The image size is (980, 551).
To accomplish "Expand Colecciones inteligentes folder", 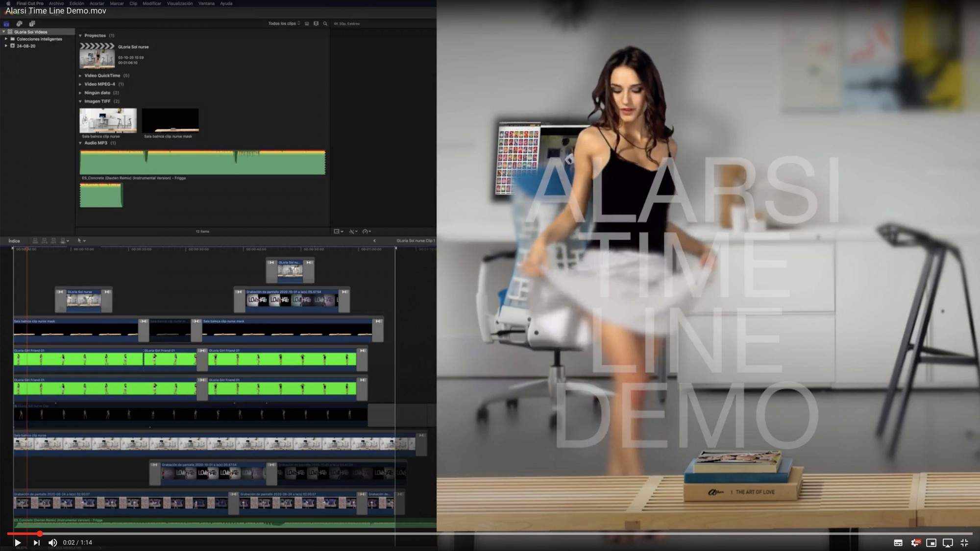I will (x=6, y=39).
